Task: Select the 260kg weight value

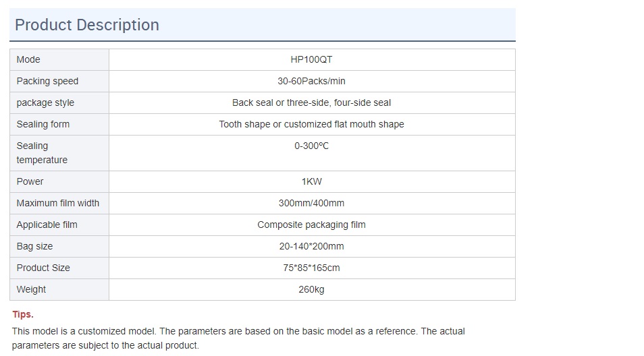Action: pyautogui.click(x=311, y=289)
